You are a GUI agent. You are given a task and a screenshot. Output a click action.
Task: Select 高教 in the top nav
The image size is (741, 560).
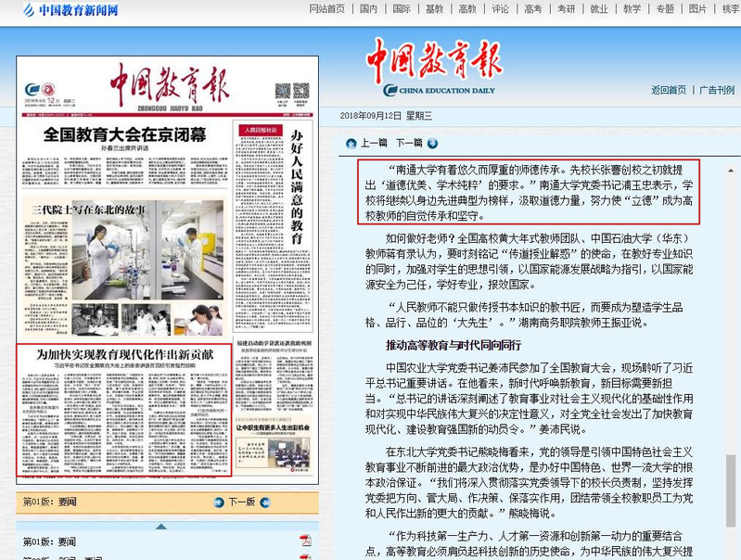coord(467,8)
